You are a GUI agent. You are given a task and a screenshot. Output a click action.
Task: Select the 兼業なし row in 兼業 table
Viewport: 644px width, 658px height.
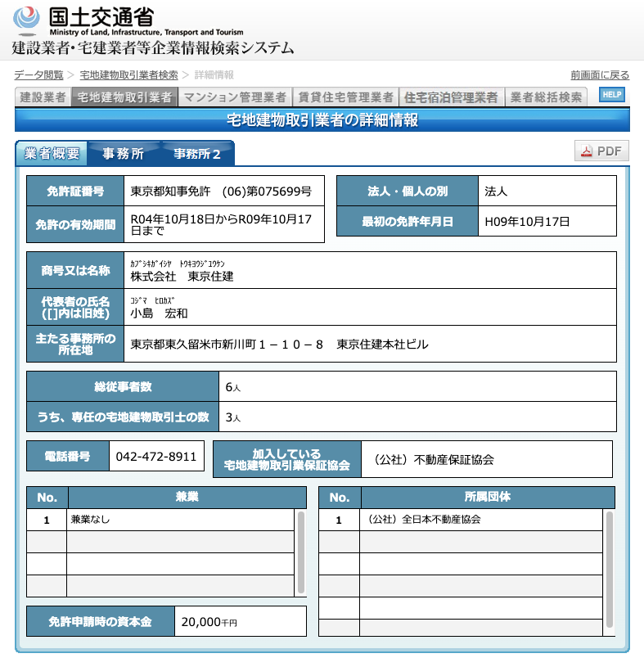pos(180,520)
